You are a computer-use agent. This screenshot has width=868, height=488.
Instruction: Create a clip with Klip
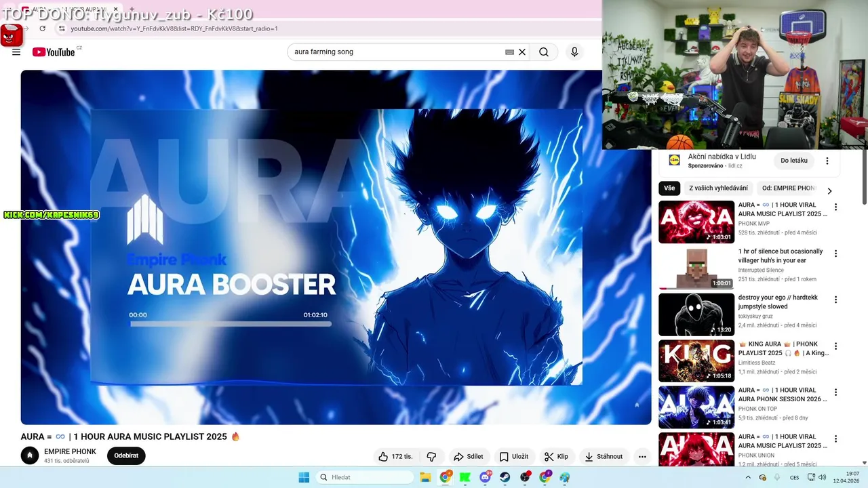tap(557, 456)
